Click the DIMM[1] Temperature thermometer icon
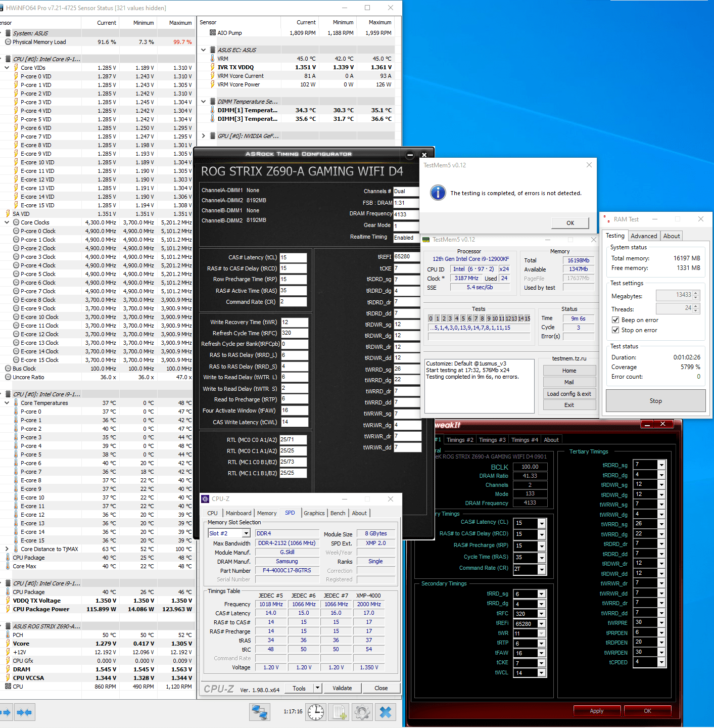The width and height of the screenshot is (714, 728). pos(213,110)
